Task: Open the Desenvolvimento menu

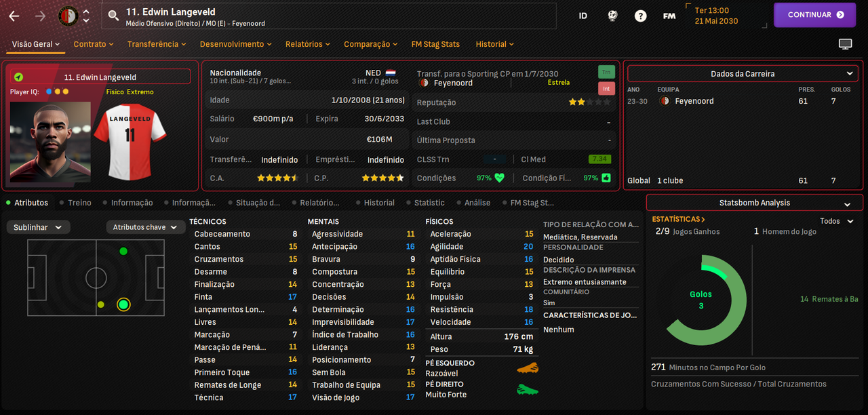Action: coord(236,44)
